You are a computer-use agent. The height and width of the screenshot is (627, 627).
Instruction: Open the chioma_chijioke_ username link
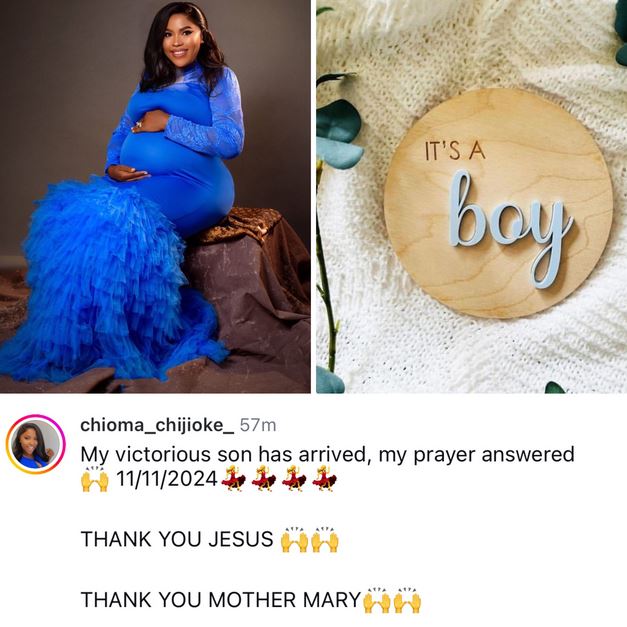pos(158,425)
